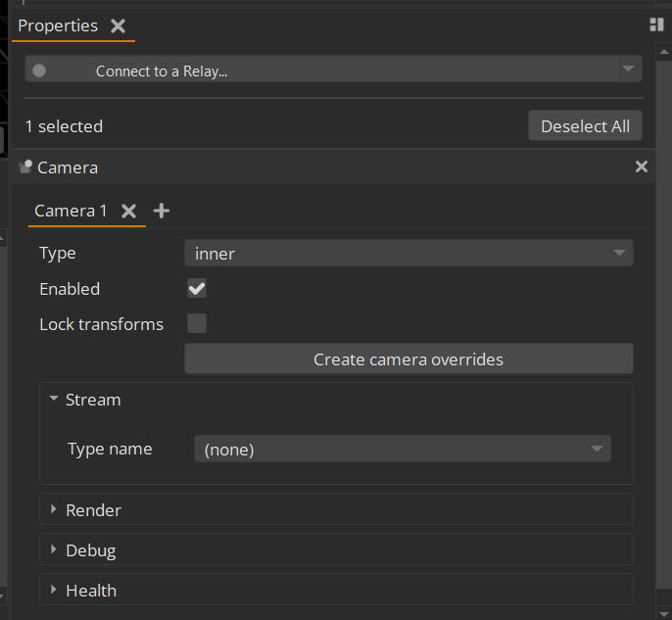Click Create camera overrides button

click(x=408, y=359)
